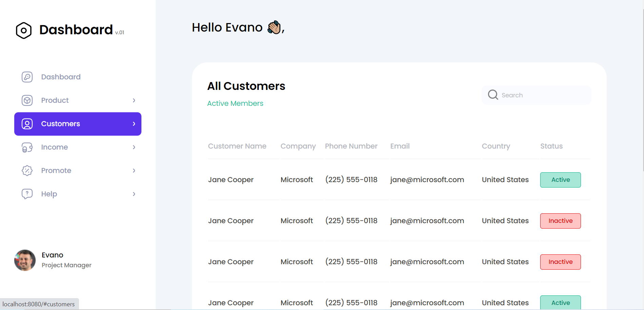Click the search magnifier icon

(x=492, y=95)
